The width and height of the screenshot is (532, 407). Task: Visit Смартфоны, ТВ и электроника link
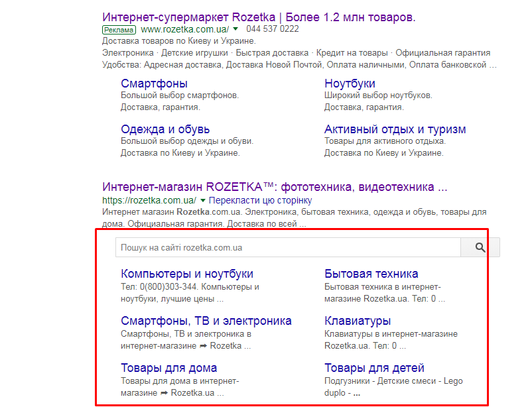(x=206, y=321)
